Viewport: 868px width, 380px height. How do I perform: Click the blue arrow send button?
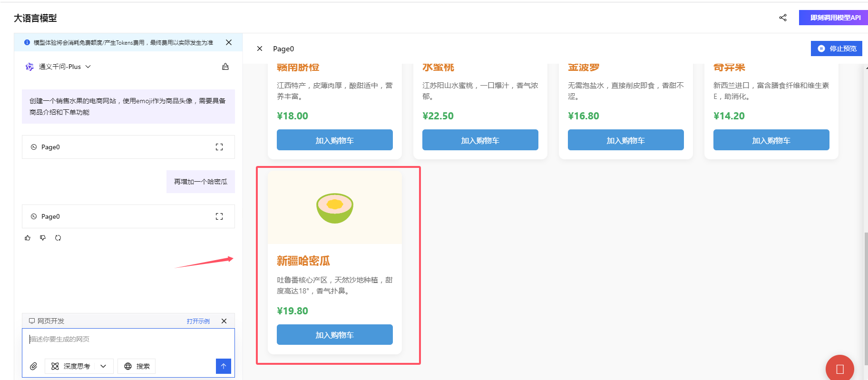click(223, 366)
